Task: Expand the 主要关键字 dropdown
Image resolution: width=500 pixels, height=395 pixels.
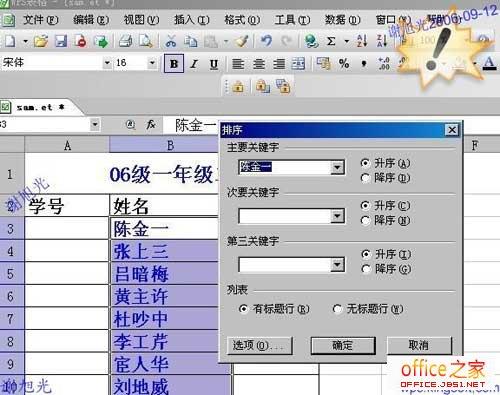Action: [x=337, y=167]
